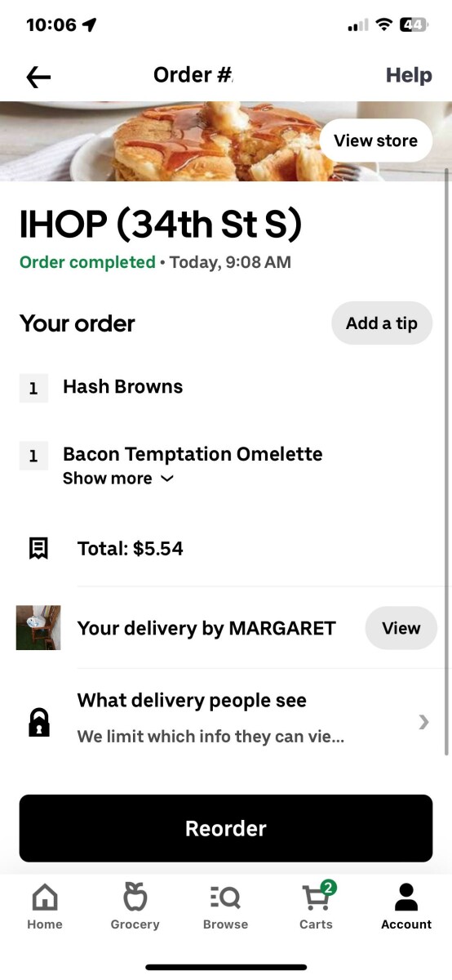Open the Account person icon
The image size is (452, 980).
pos(406,897)
